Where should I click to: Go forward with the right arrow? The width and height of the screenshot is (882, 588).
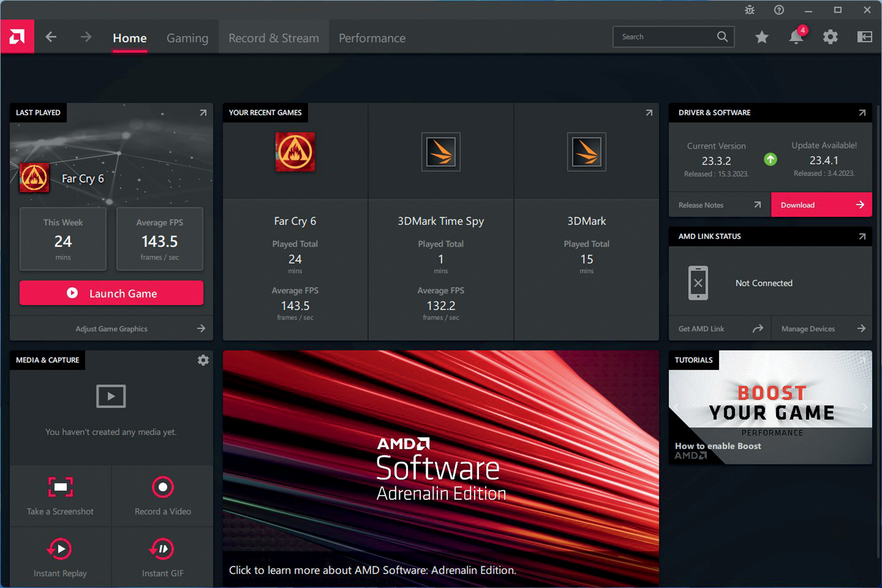click(86, 37)
